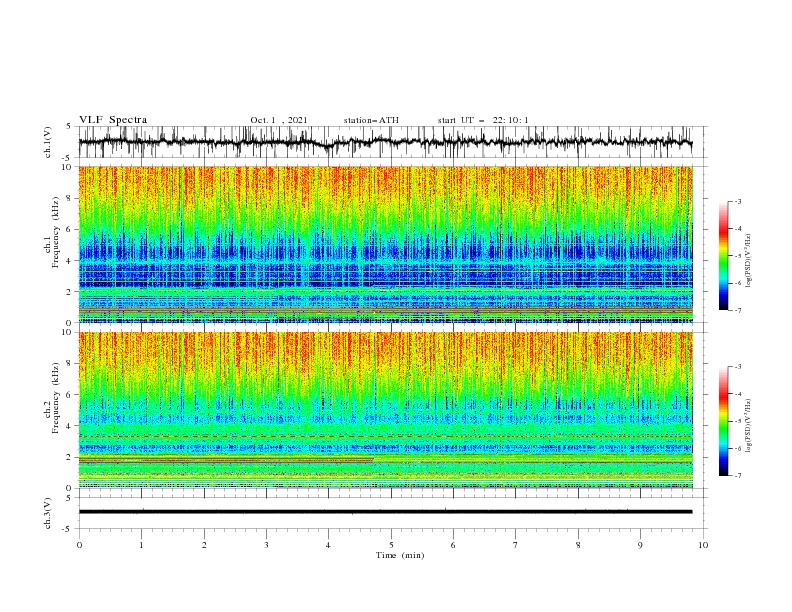Click time axis tick label "9"
792x612 pixels.
640,545
